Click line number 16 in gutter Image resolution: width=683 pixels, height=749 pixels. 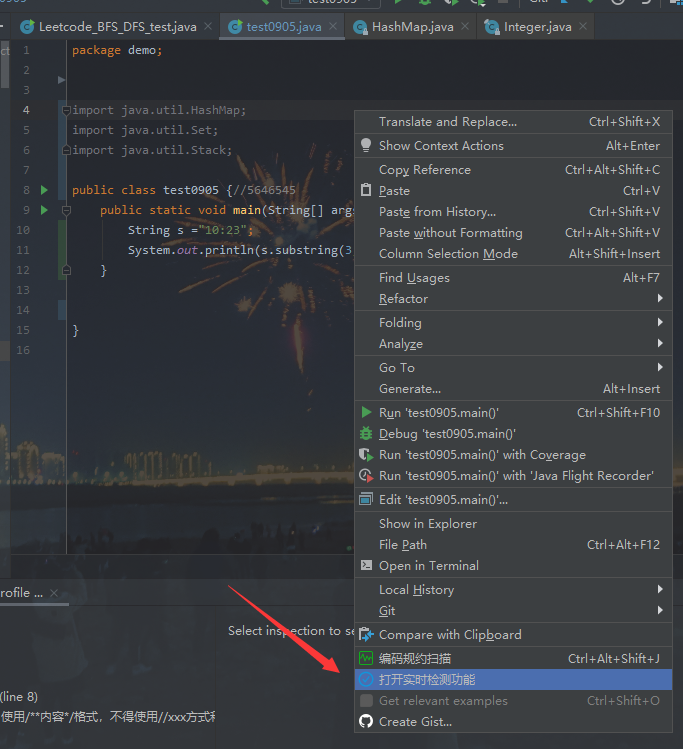23,350
